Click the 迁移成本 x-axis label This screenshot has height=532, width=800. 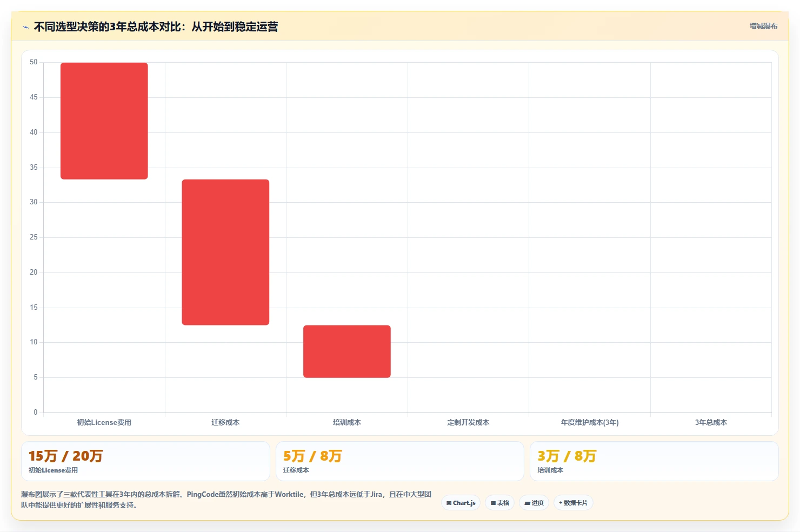coord(225,422)
